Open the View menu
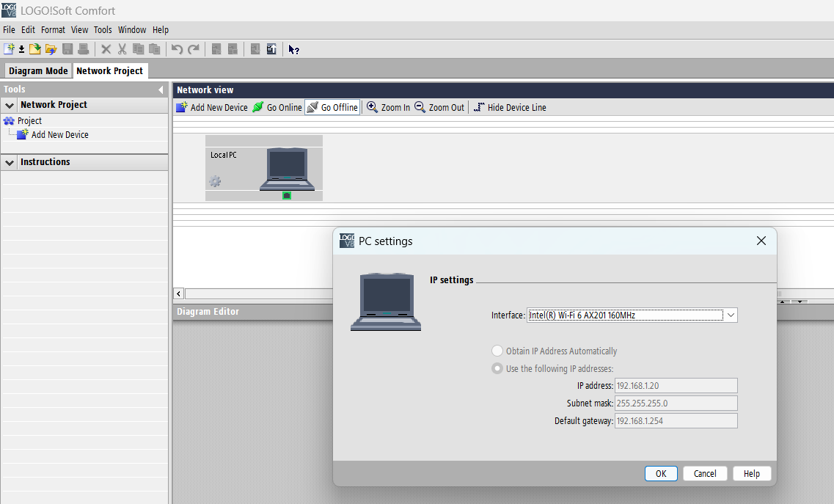 [80, 30]
